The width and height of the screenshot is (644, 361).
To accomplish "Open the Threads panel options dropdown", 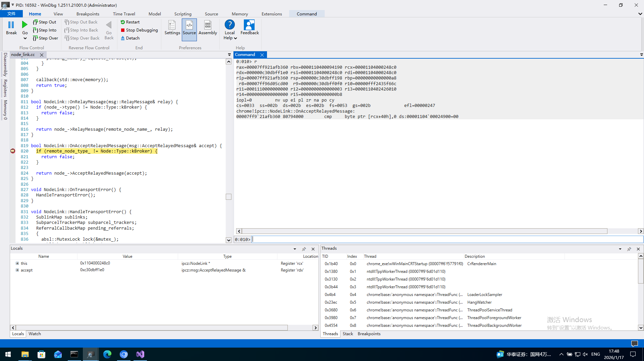I will coord(620,249).
